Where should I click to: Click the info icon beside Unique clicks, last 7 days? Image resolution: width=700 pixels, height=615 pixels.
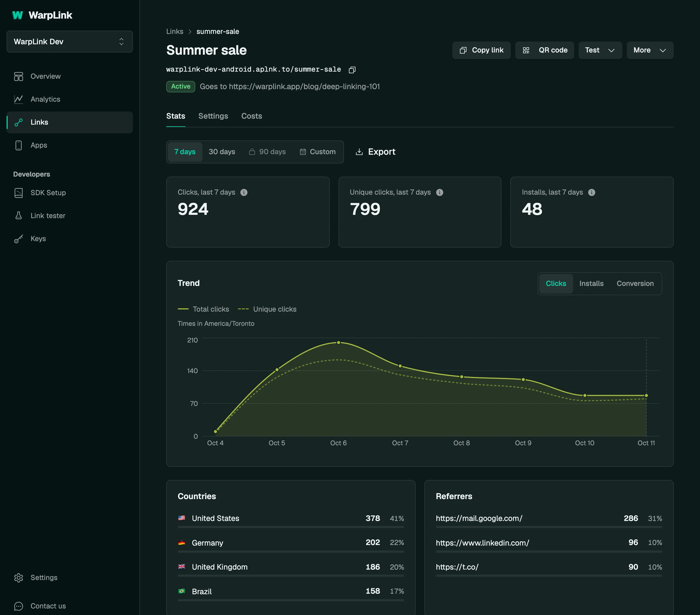coord(440,192)
